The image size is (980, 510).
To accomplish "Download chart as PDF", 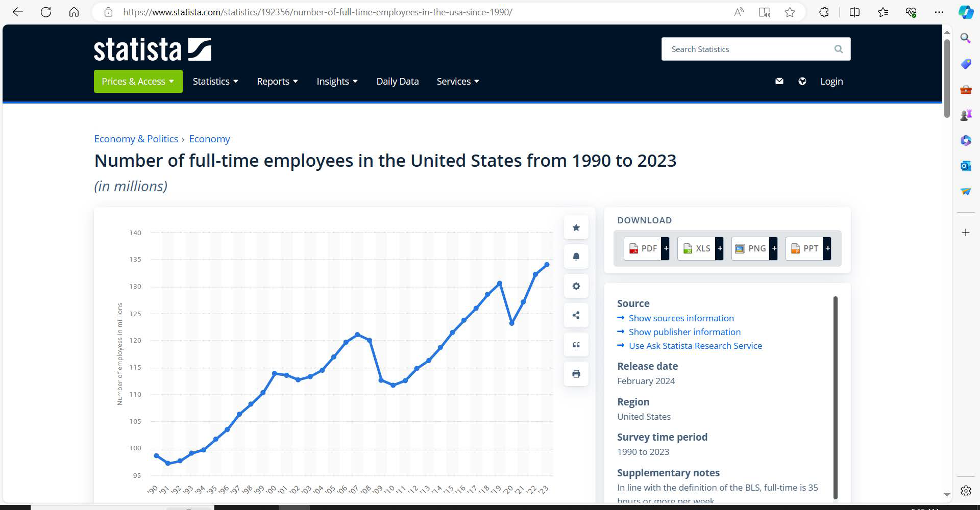I will pos(643,248).
